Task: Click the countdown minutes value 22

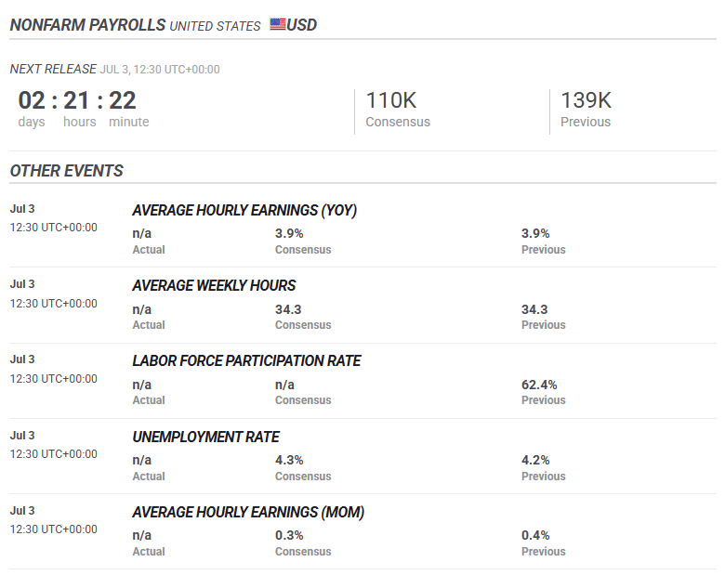Action: point(123,100)
